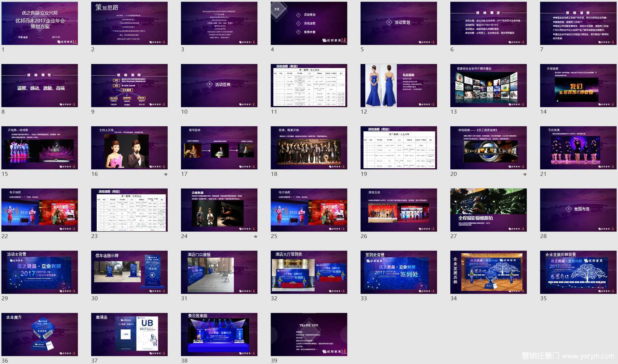The width and height of the screenshot is (618, 364).
Task: Select slide 26 thumbnail 游戏互动
Action: click(x=399, y=210)
